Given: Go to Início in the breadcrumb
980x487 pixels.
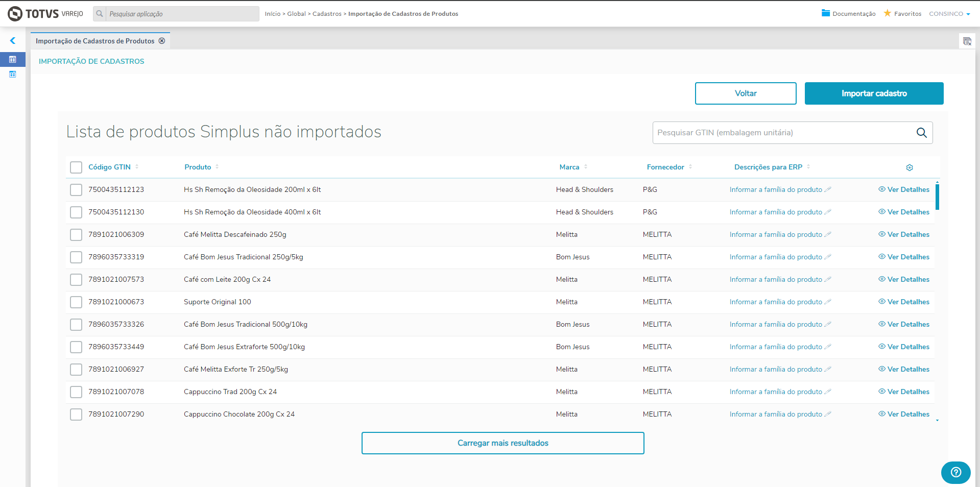Looking at the screenshot, I should [273, 14].
